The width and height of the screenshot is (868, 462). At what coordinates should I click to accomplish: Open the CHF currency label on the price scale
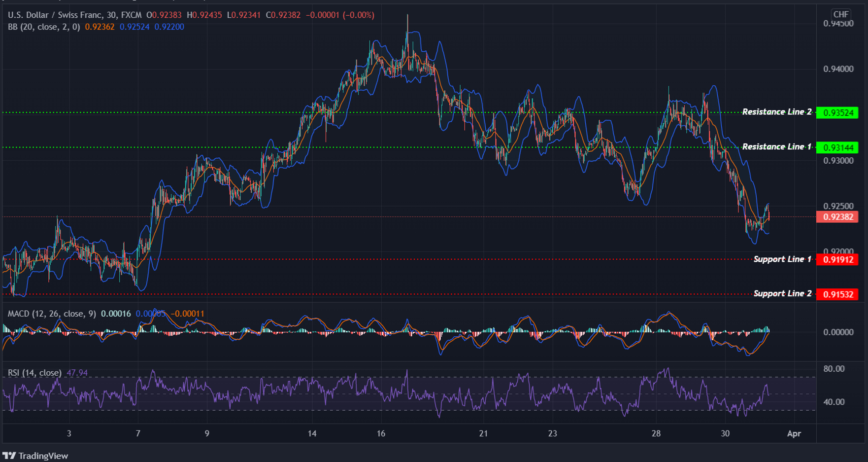(840, 15)
